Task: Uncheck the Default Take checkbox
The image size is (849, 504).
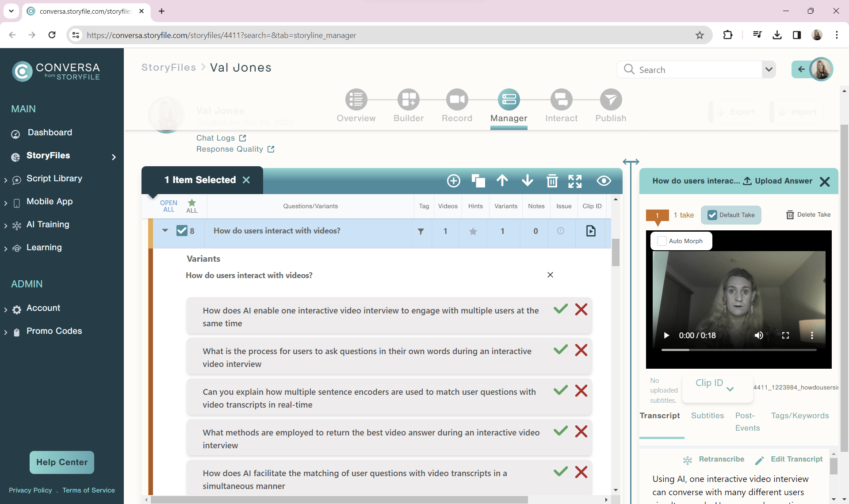Action: [x=712, y=215]
